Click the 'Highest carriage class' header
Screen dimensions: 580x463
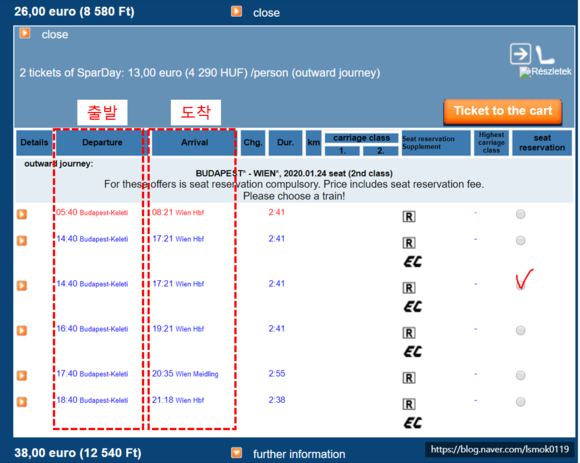tap(491, 142)
